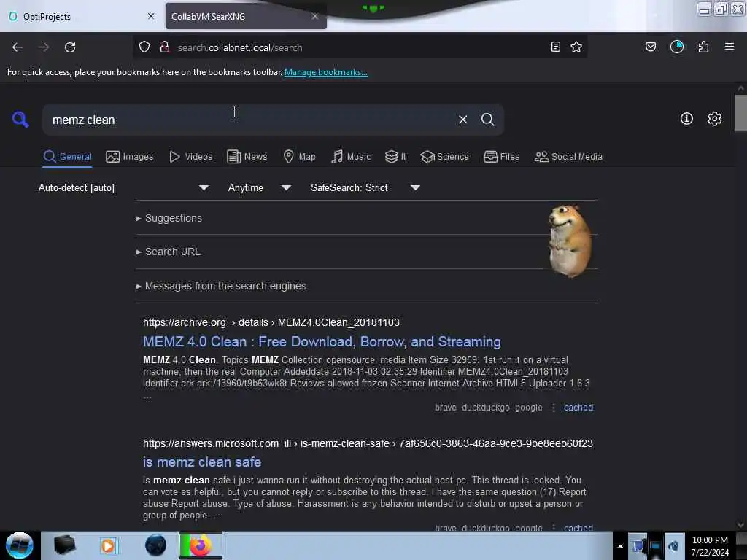Open the Anytime time range dropdown
The image size is (747, 560).
pos(259,187)
